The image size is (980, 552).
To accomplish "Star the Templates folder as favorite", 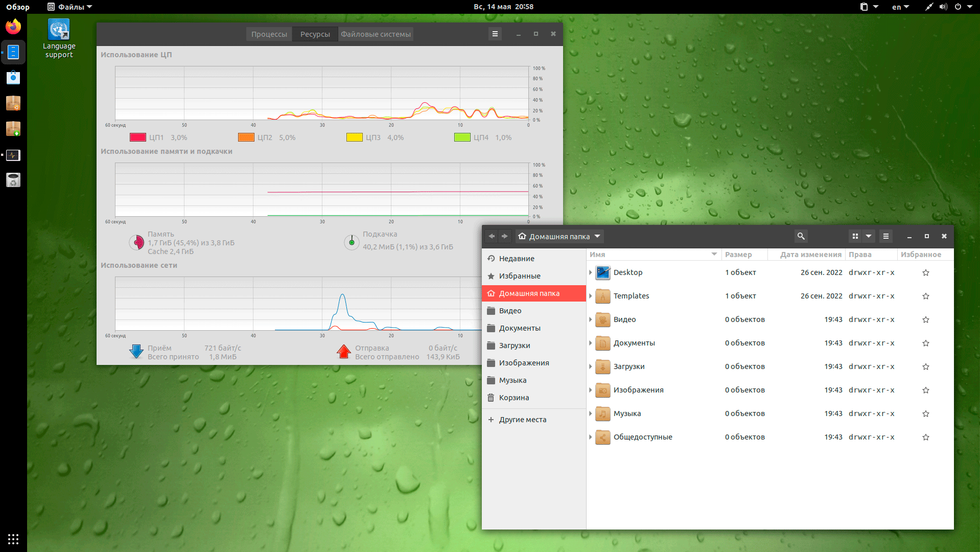I will (925, 296).
